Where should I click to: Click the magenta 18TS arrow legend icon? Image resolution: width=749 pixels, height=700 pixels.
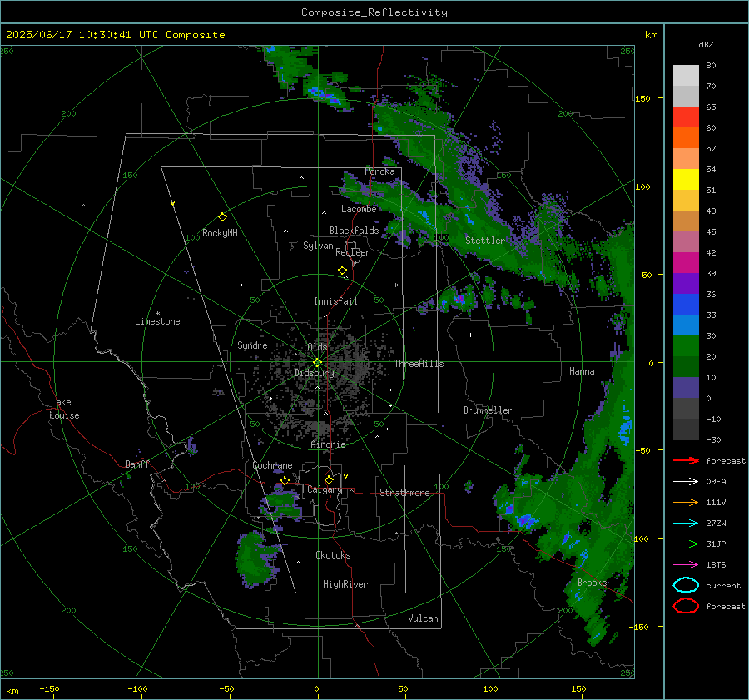686,565
